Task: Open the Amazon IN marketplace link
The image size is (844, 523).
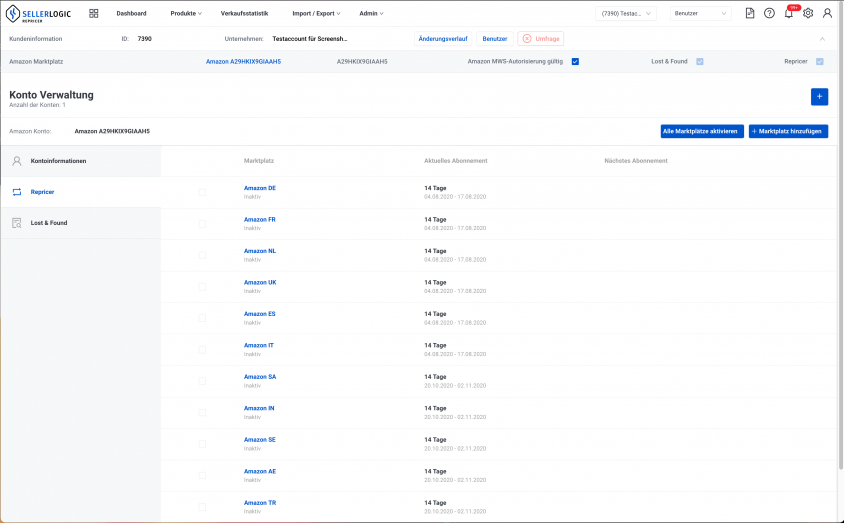Action: 259,408
